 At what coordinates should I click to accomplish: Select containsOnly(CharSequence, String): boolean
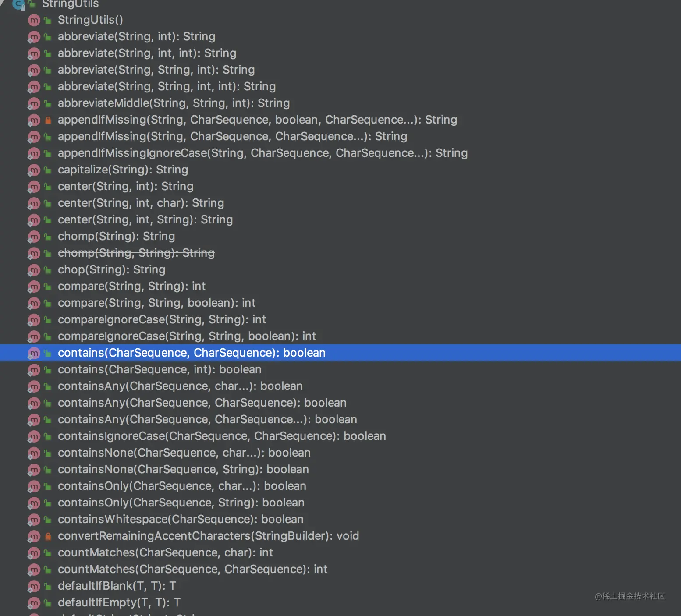(181, 503)
